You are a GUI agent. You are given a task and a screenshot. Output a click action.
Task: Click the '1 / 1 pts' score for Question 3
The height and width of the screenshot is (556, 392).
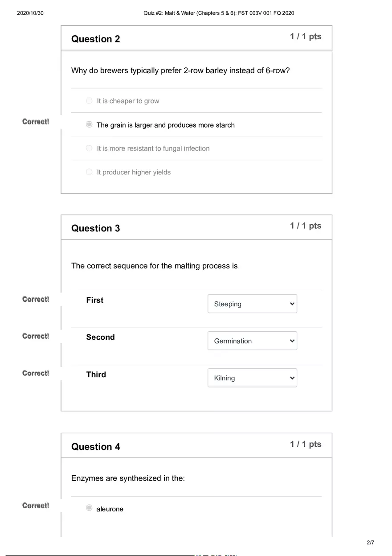pyautogui.click(x=306, y=226)
